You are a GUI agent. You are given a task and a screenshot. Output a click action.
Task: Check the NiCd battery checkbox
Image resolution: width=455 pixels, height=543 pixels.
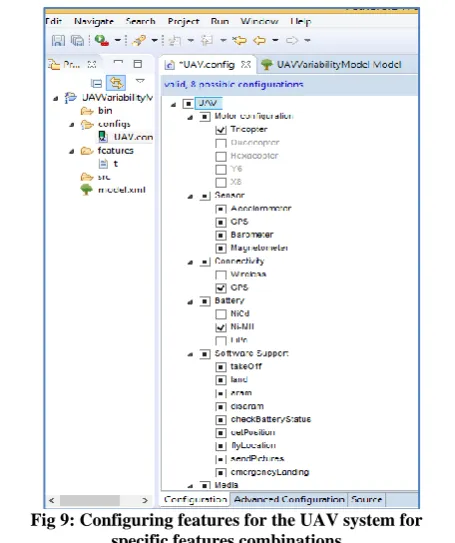(x=221, y=314)
